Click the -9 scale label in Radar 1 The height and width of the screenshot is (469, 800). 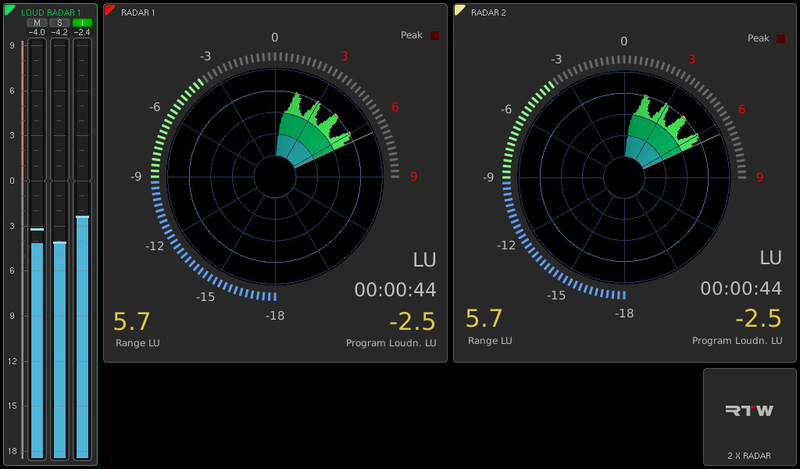(136, 177)
